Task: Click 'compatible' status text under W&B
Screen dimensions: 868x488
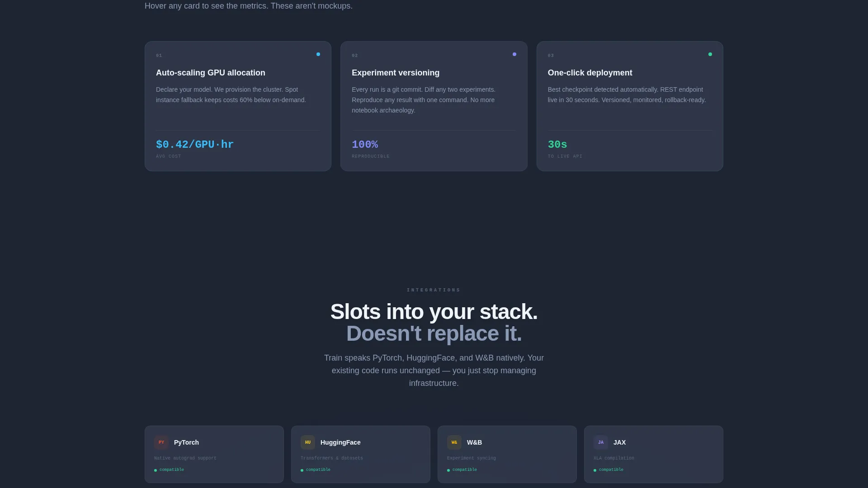Action: point(465,470)
